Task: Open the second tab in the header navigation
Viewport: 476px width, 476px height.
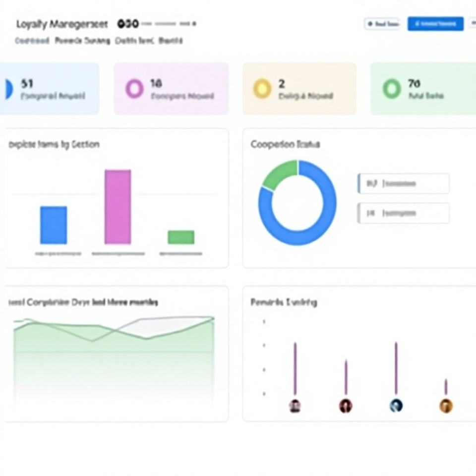Action: pyautogui.click(x=82, y=41)
